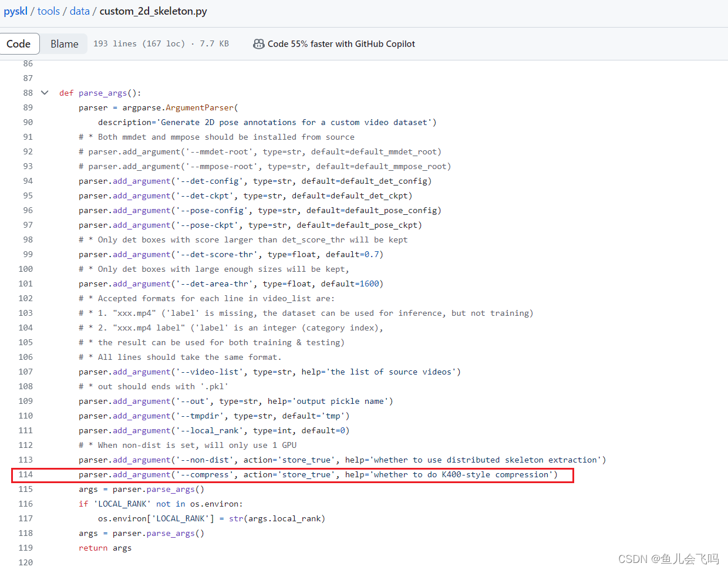
Task: Collapse the parse_args function using the chevron
Action: 45,92
